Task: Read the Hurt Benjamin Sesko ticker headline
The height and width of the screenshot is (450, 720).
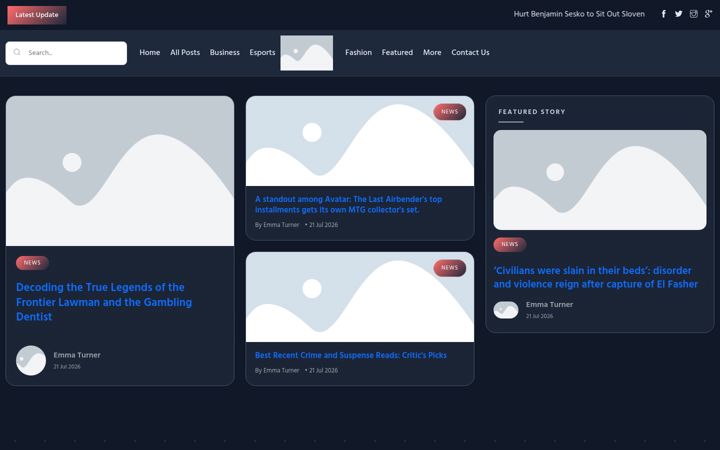Action: [579, 14]
